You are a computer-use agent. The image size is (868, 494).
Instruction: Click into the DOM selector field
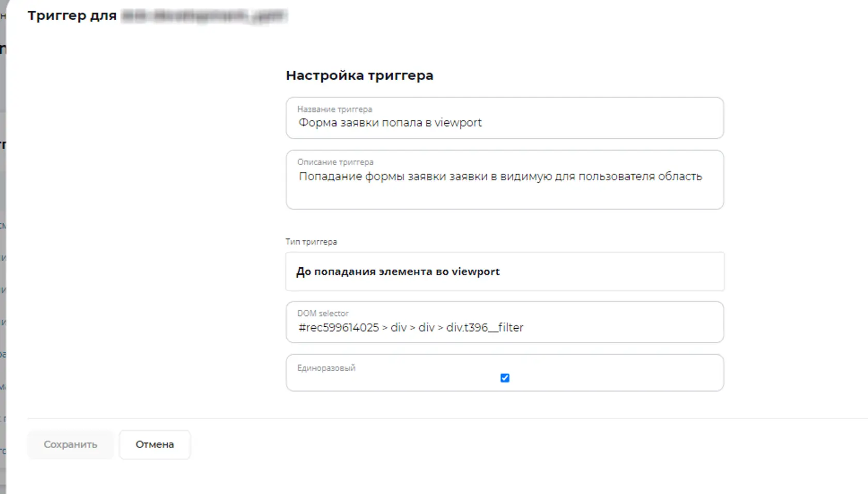click(x=505, y=322)
